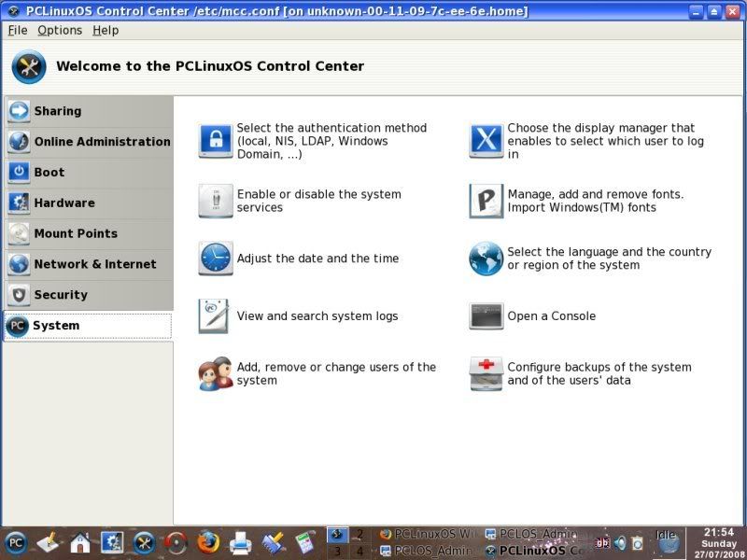This screenshot has width=747, height=560.
Task: Click the 'PCLinuxOS Wi…' Firefox taskbar entry
Action: 429,534
